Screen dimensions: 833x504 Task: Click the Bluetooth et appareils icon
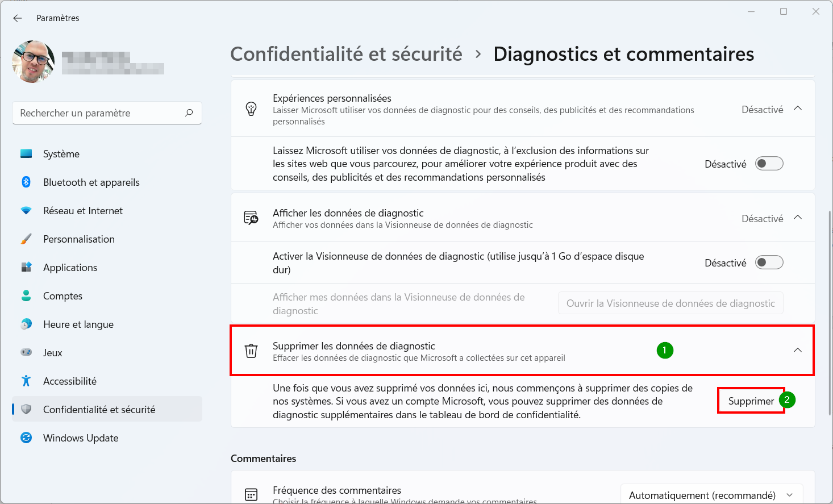click(26, 182)
